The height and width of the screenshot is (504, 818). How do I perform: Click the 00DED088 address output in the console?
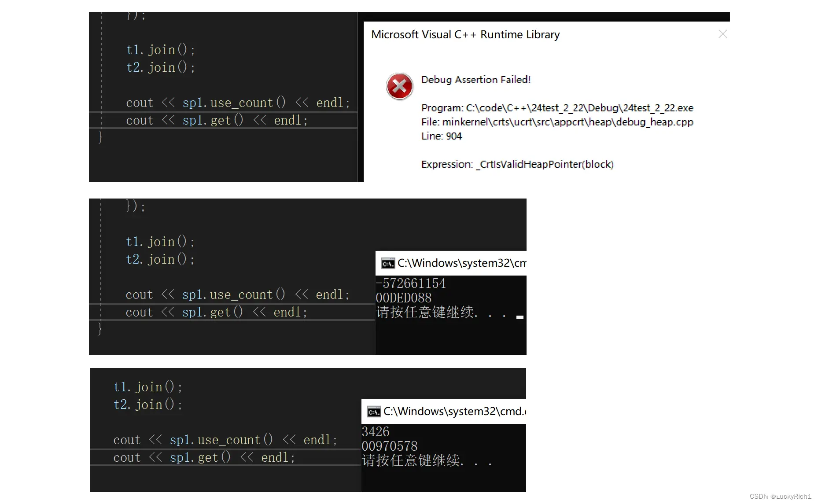click(x=404, y=298)
